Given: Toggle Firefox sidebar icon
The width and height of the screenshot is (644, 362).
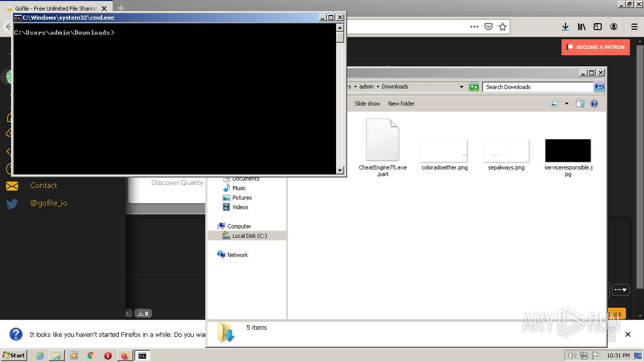Looking at the screenshot, I should click(598, 27).
